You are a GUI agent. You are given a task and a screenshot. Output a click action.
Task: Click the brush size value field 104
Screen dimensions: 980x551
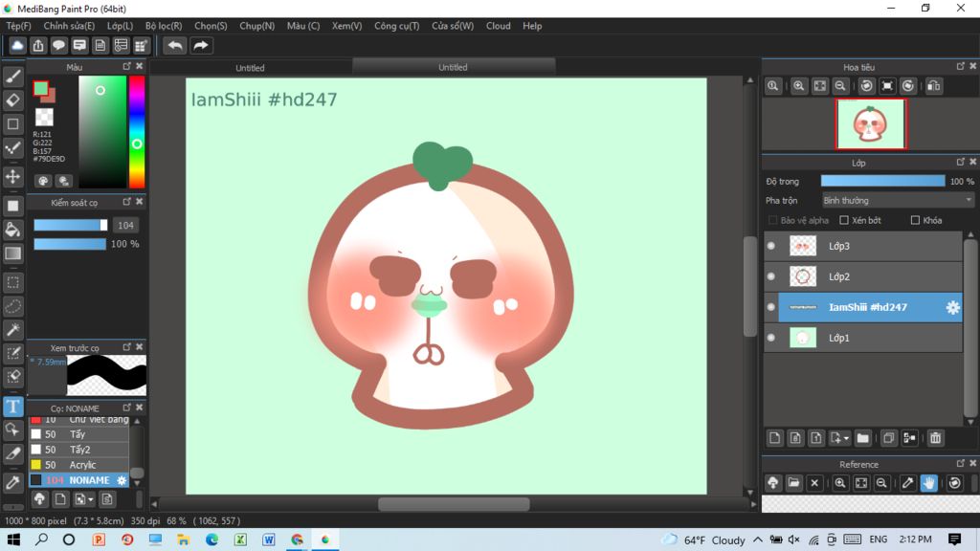pyautogui.click(x=125, y=226)
